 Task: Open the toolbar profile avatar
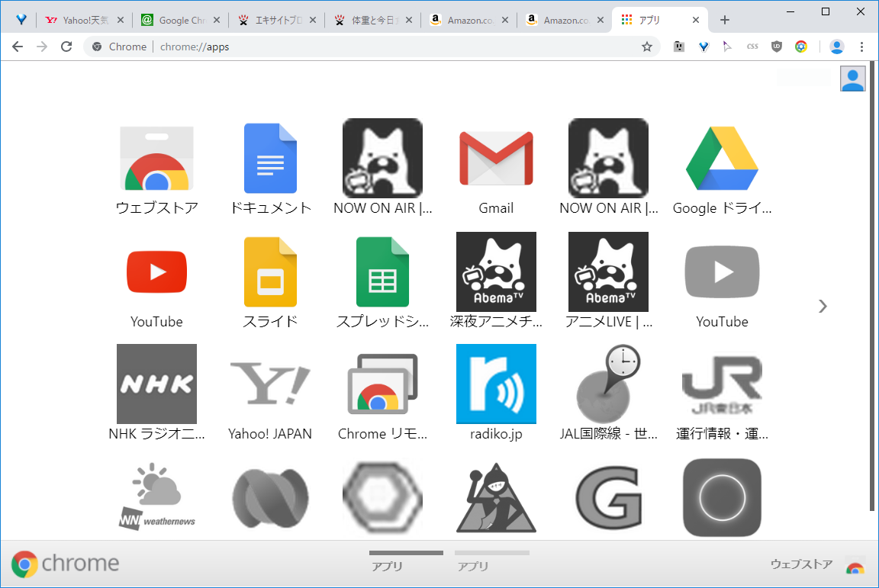(x=837, y=47)
